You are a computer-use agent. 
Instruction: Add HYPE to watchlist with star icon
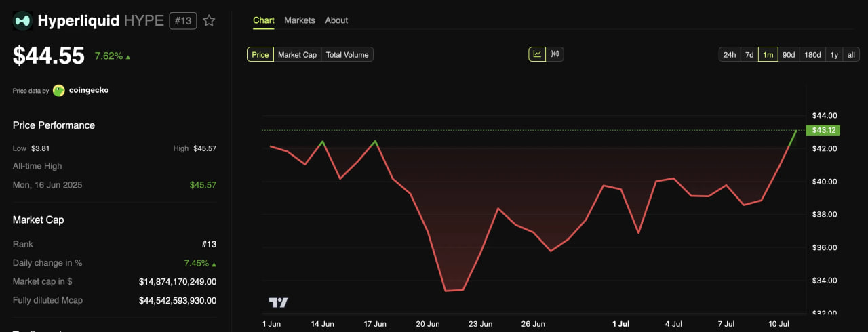[209, 21]
